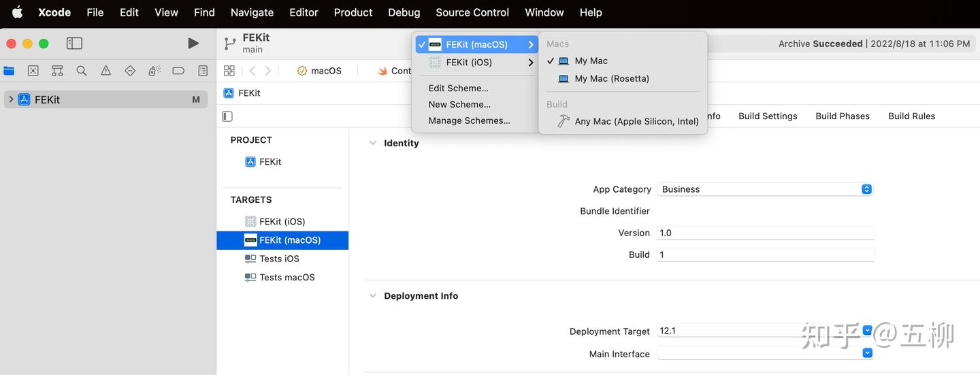This screenshot has height=375, width=980.
Task: Run the project with the play button
Action: coord(193,44)
